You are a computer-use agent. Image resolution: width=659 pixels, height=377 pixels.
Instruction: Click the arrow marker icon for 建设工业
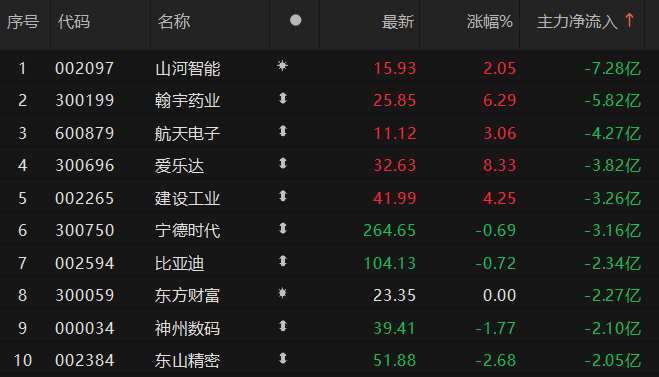coord(283,196)
